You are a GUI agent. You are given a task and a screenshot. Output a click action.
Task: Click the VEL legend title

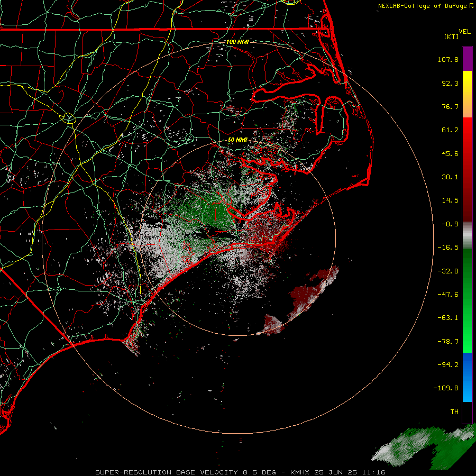[x=464, y=32]
